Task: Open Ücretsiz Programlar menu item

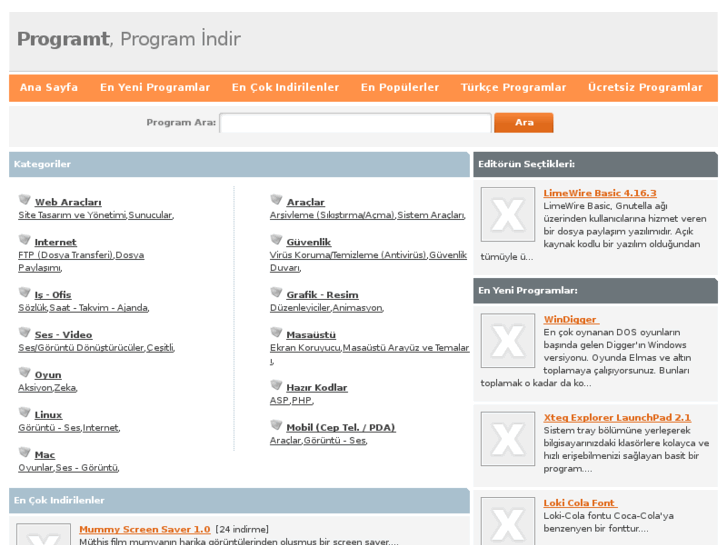Action: coord(645,87)
